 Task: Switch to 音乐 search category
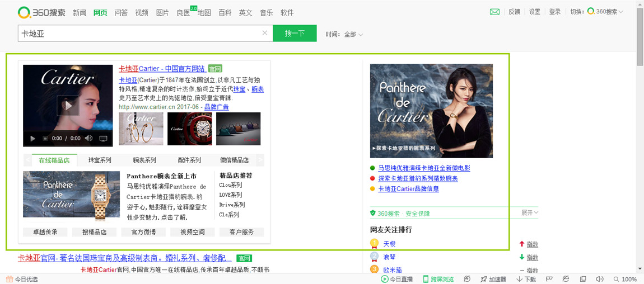[266, 13]
